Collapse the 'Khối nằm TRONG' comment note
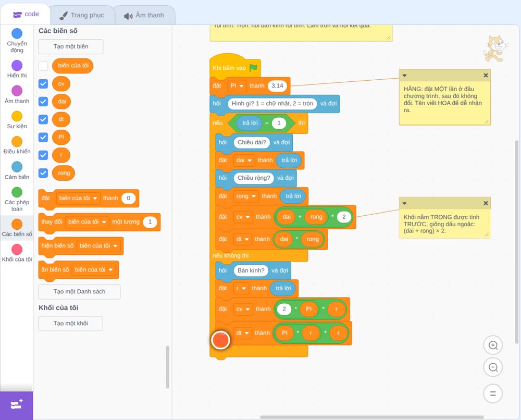This screenshot has height=420, width=521. point(404,203)
